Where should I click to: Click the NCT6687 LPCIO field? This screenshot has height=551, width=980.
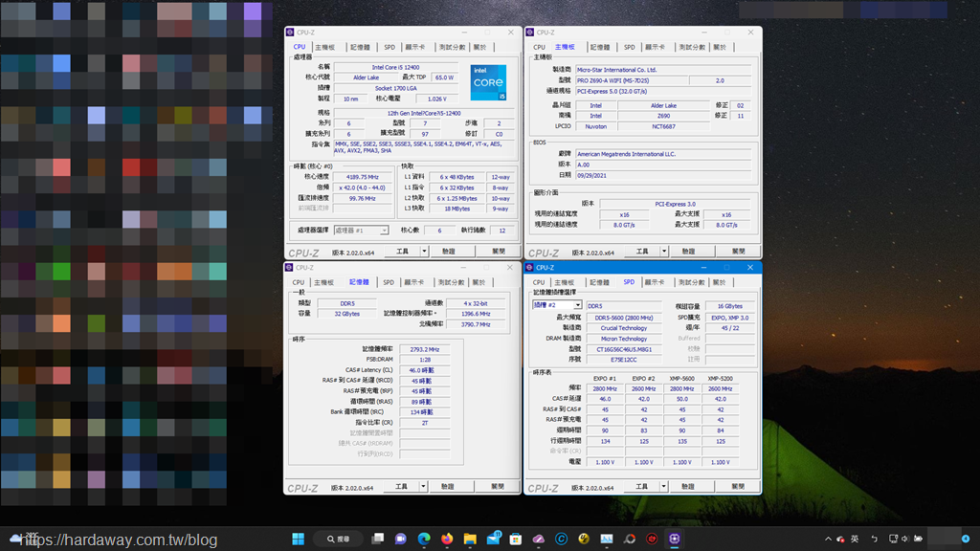tap(664, 126)
